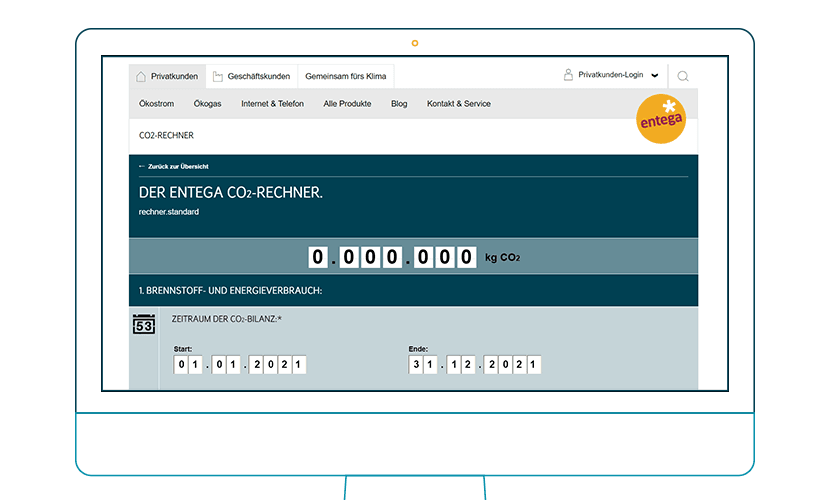Click the user icon next to Privatkunden-Login

[x=568, y=75]
